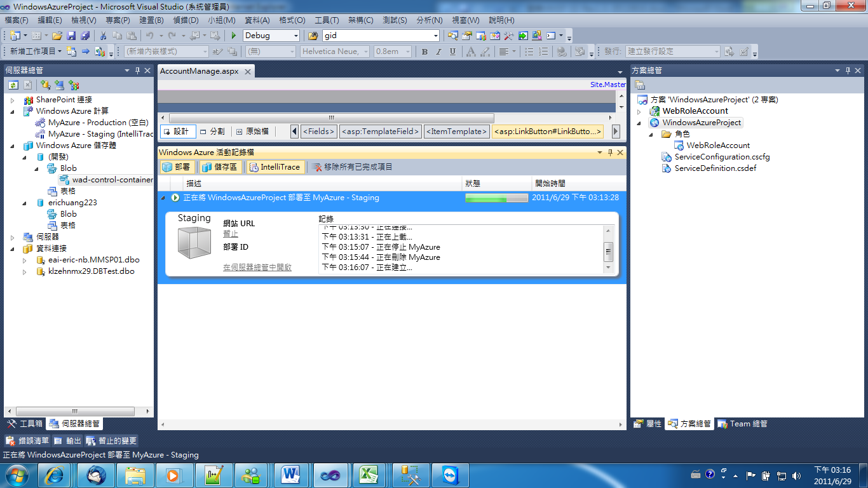The width and height of the screenshot is (868, 488).
Task: Open Site.Master link
Action: click(607, 85)
